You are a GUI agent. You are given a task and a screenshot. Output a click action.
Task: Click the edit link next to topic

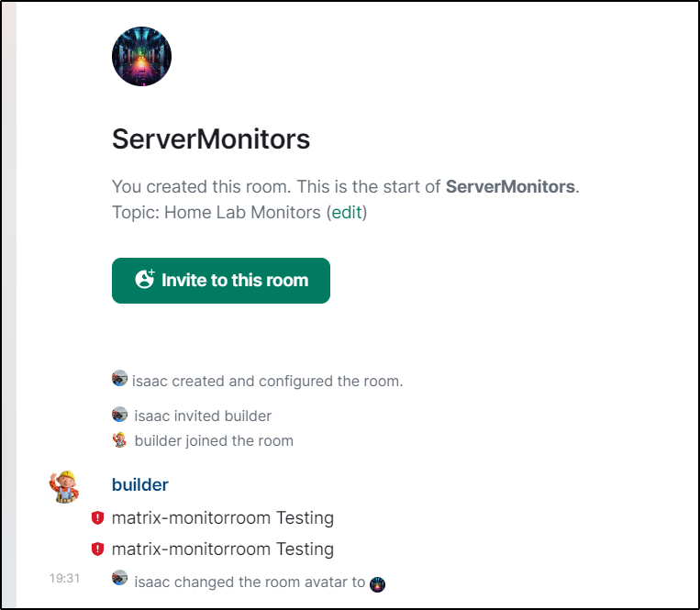(x=347, y=213)
